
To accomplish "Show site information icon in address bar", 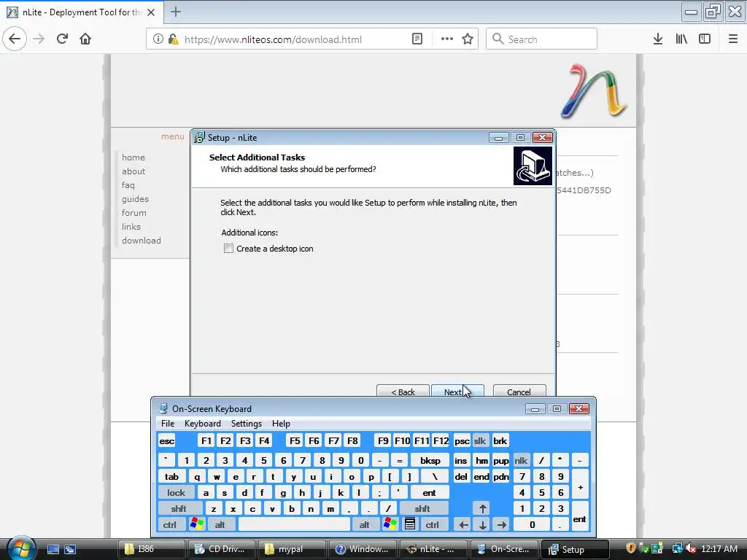I will point(158,39).
